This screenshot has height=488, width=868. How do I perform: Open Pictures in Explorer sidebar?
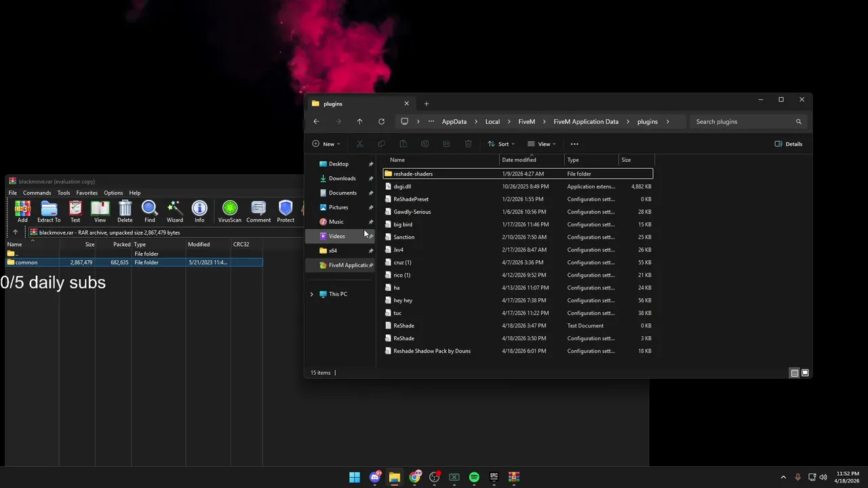point(340,207)
